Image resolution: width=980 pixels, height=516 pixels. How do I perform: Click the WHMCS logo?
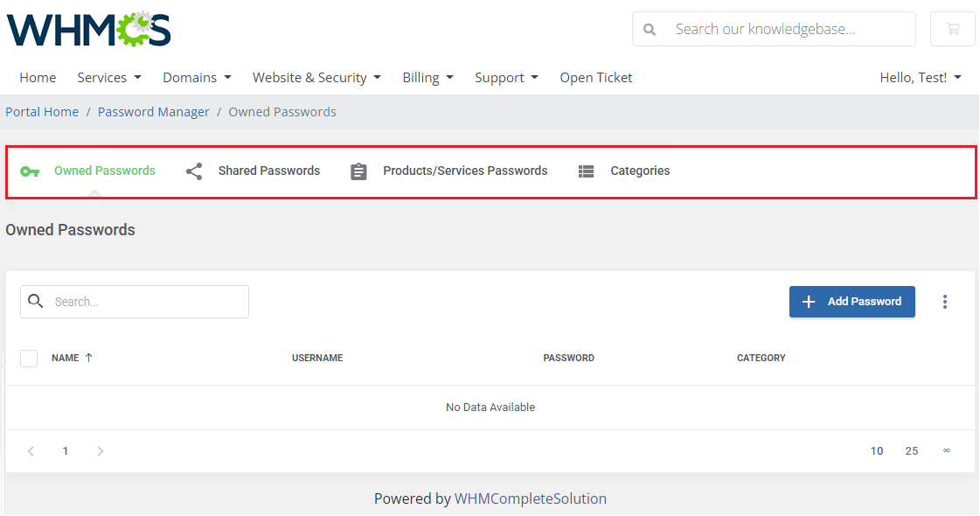(89, 30)
